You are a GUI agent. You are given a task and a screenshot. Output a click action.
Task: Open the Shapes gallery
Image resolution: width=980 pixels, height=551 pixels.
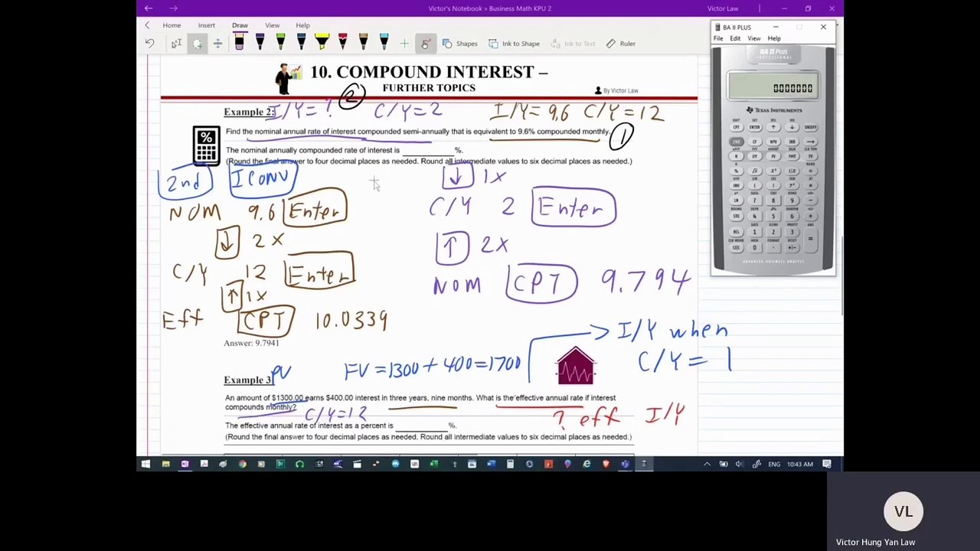coord(459,44)
